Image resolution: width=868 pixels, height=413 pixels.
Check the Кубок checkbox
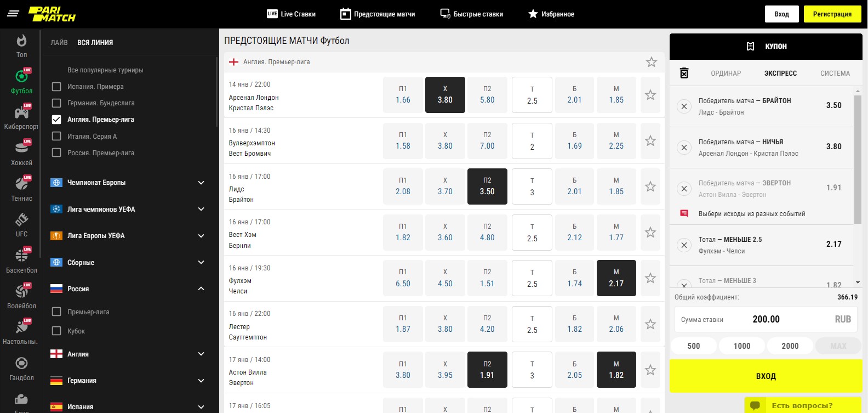click(x=56, y=331)
